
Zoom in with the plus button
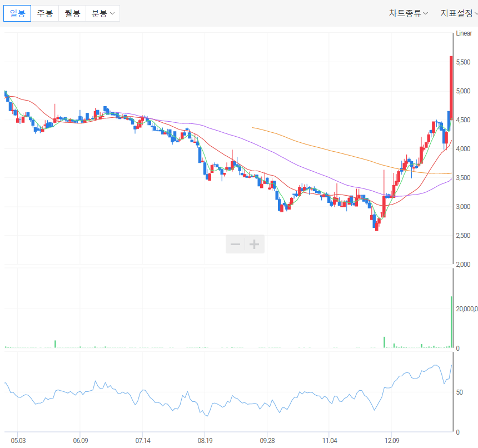point(255,244)
